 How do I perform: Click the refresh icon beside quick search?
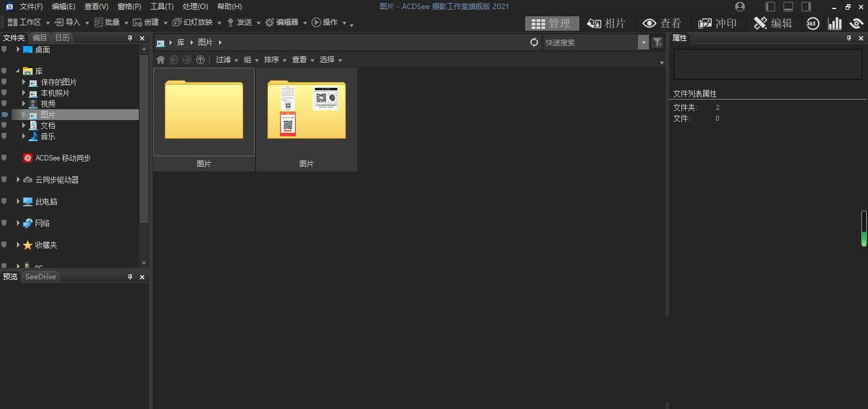click(x=534, y=42)
